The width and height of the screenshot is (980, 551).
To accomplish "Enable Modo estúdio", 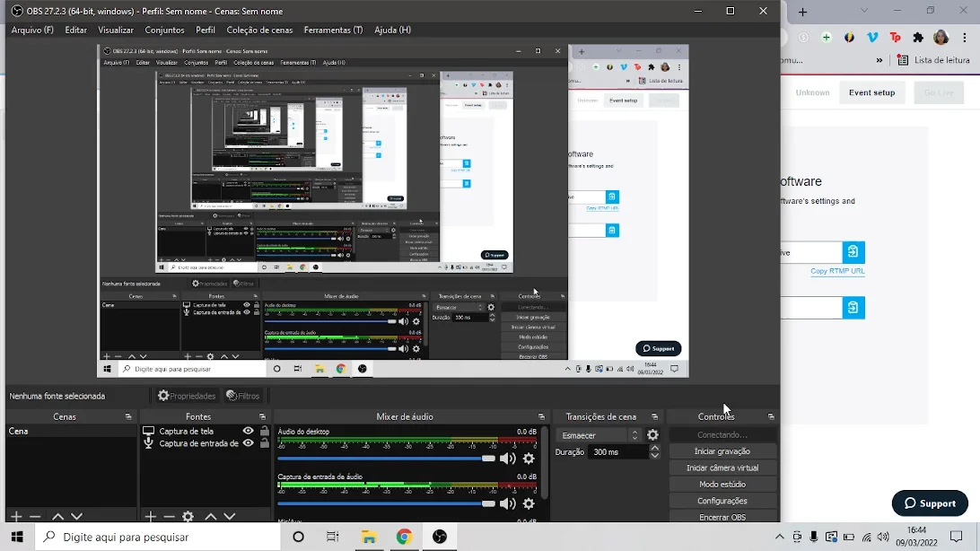I will point(722,485).
